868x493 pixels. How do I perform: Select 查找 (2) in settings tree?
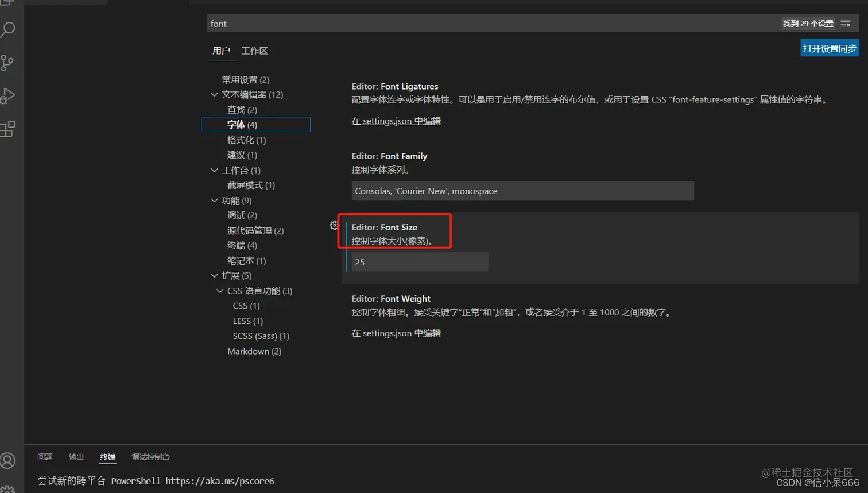[x=242, y=109]
